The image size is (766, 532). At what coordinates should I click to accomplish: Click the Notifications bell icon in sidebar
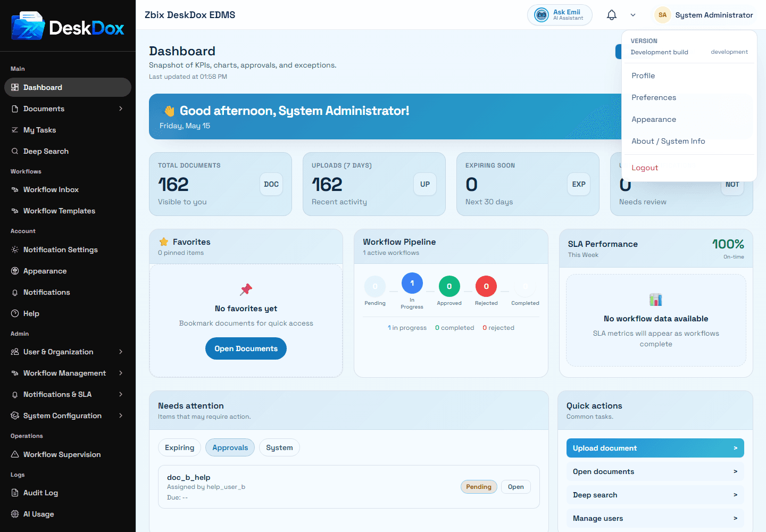(15, 292)
